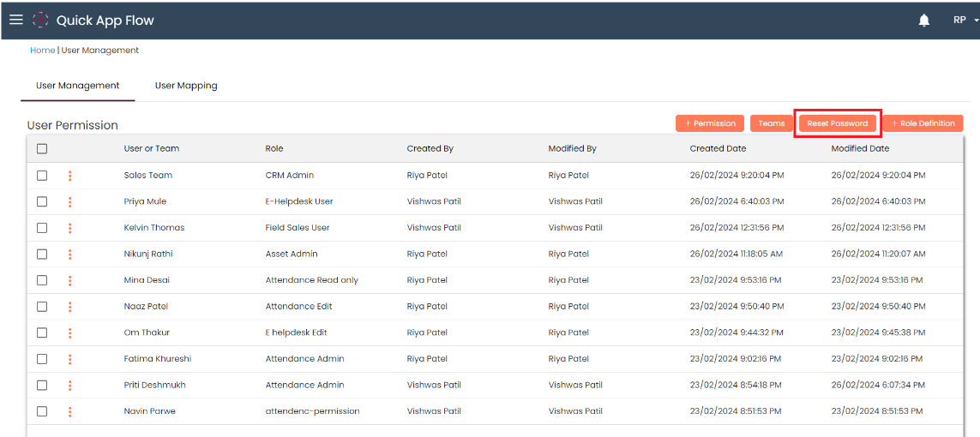Click the Reset Password button
The image size is (980, 437).
click(x=837, y=123)
